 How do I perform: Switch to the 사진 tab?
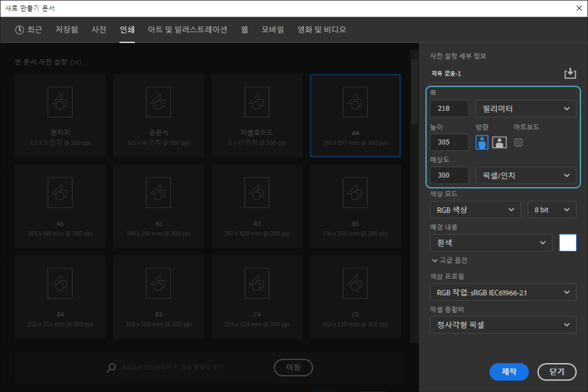[99, 30]
